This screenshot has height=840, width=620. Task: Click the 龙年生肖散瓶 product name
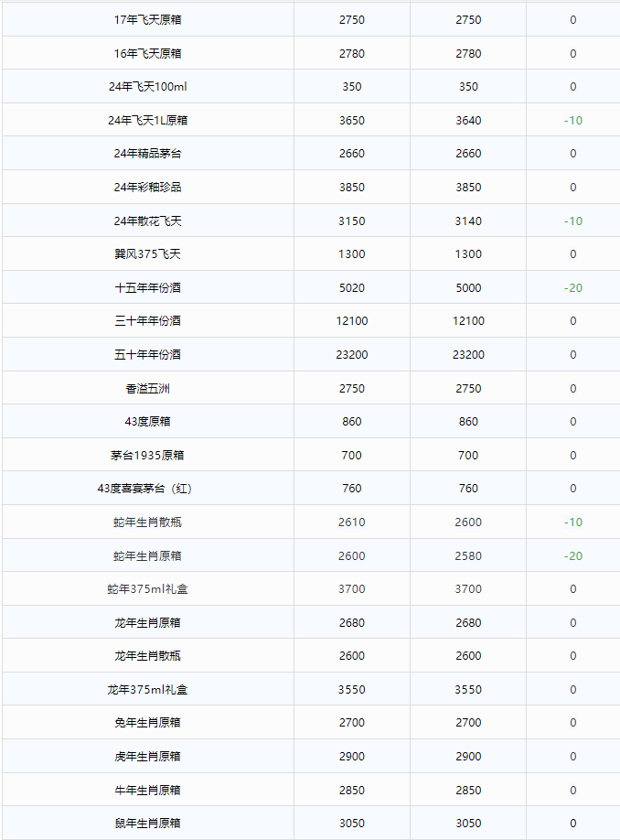coord(148,656)
